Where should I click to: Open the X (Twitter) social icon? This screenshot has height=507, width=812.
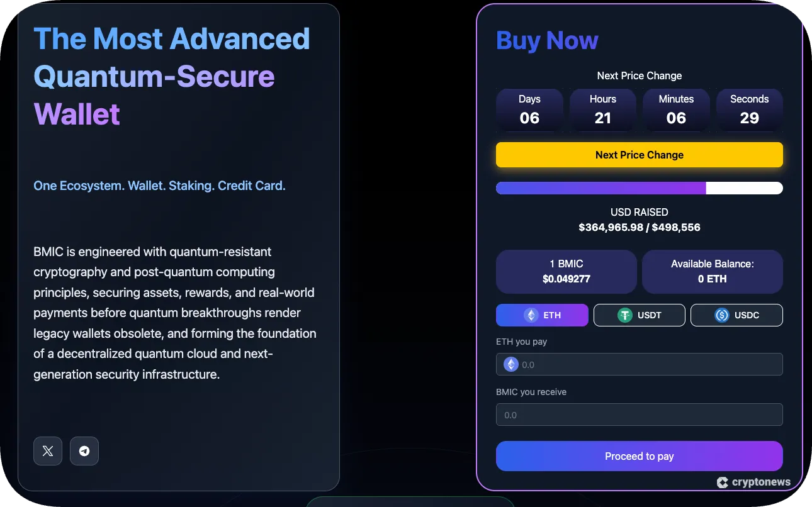[48, 451]
